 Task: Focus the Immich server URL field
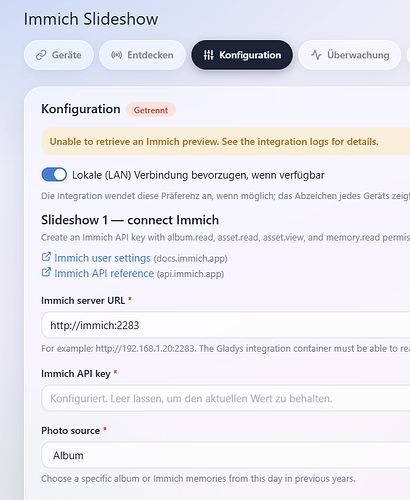coord(226,325)
